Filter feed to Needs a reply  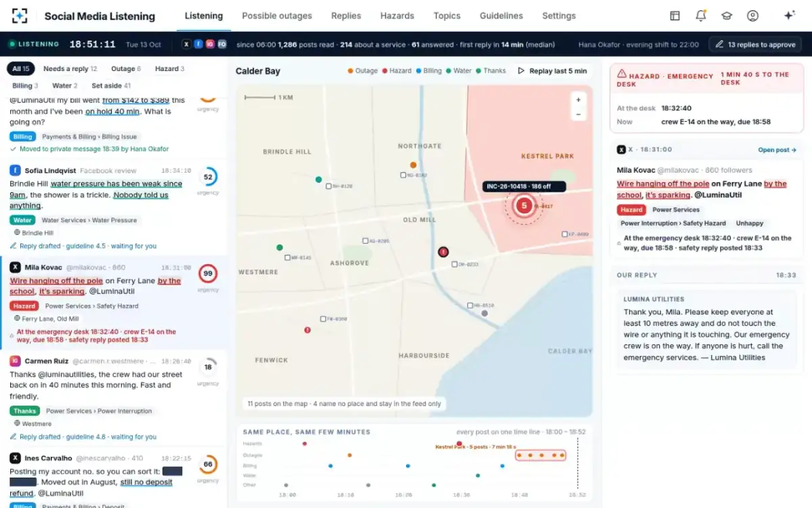pos(70,68)
